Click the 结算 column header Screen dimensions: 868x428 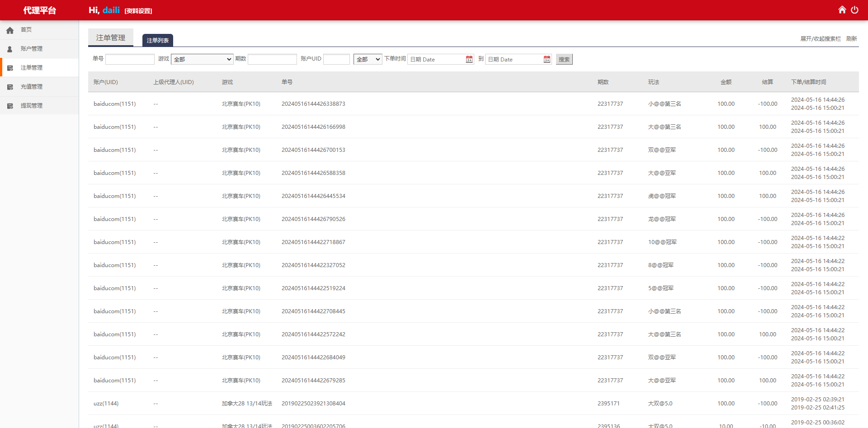point(767,82)
